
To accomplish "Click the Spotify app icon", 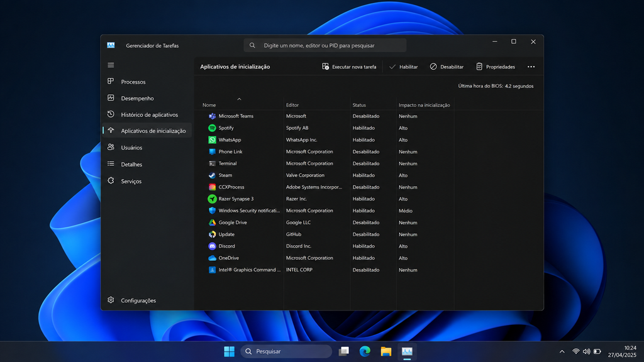I will tap(212, 128).
